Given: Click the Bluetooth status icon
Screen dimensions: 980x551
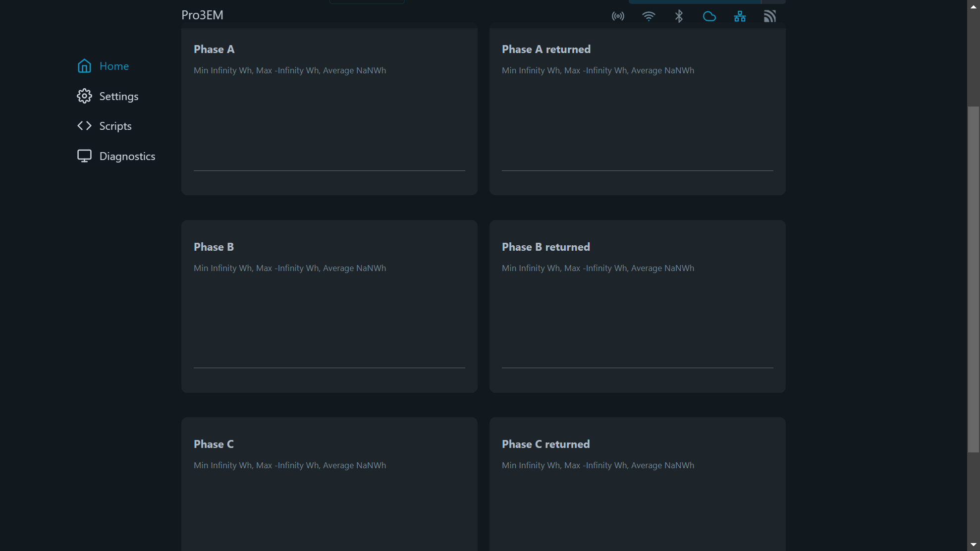Looking at the screenshot, I should pos(679,16).
